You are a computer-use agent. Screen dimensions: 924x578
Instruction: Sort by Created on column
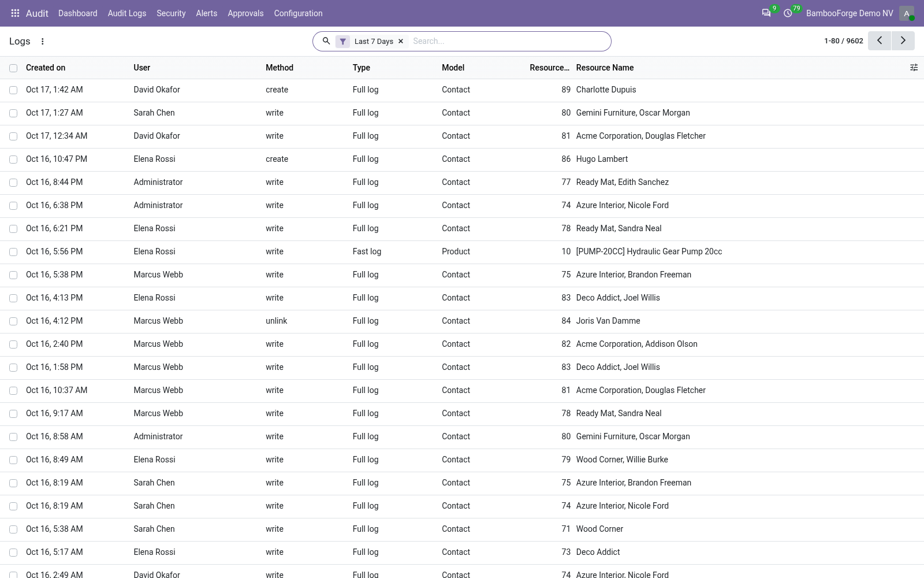tap(46, 68)
